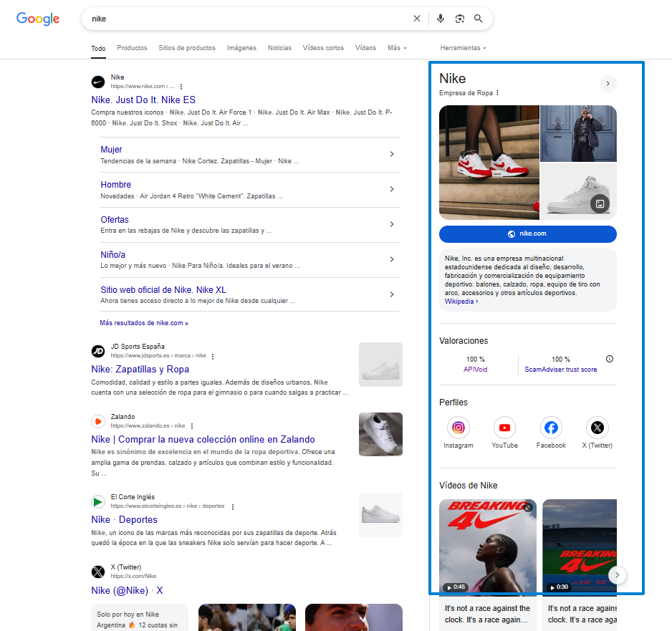Open the Herramientas dropdown

click(x=463, y=48)
